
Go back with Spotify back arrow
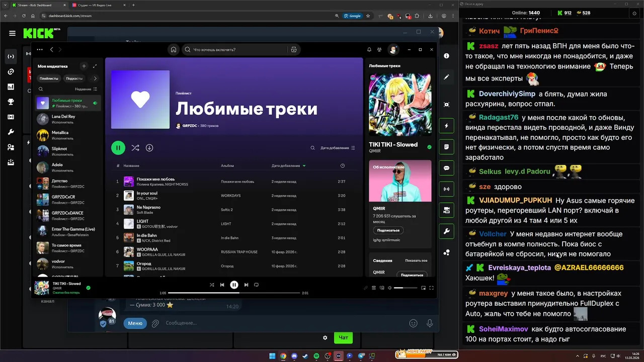pos(51,49)
